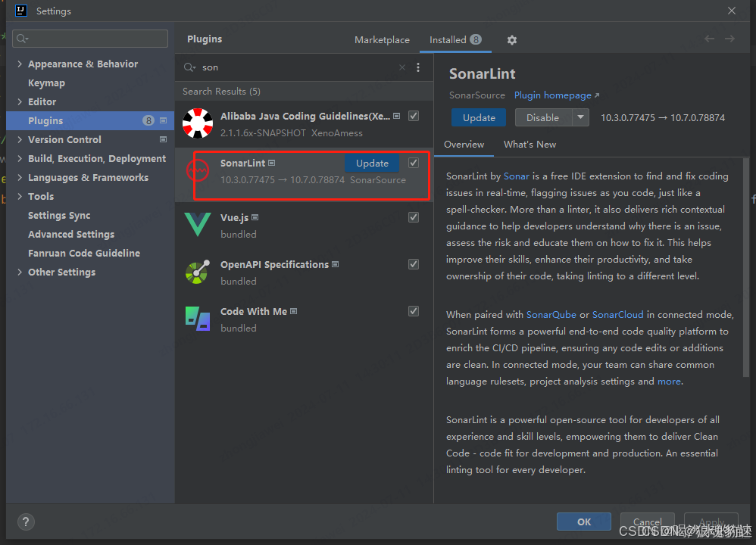
Task: Expand the Version Control section
Action: (x=20, y=140)
